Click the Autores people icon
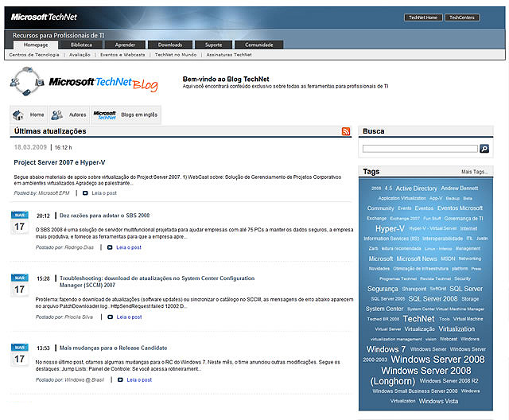Viewport: 509px width, 420px height. click(57, 115)
